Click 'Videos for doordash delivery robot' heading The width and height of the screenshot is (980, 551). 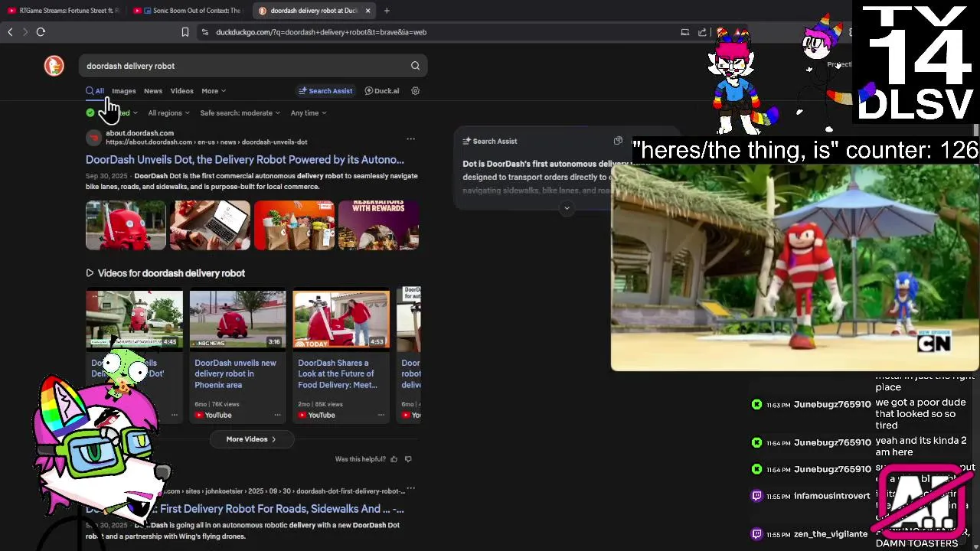click(171, 273)
